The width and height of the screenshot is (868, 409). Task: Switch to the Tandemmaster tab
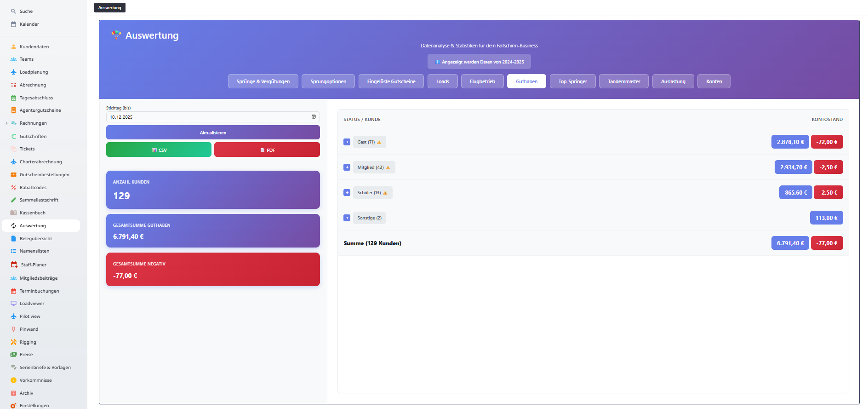click(623, 81)
